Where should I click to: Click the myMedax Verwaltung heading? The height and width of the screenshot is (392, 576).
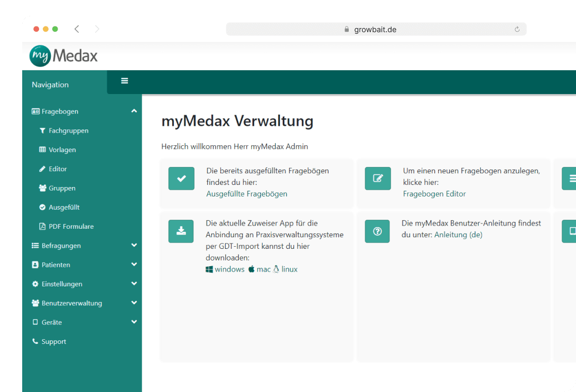(x=237, y=121)
